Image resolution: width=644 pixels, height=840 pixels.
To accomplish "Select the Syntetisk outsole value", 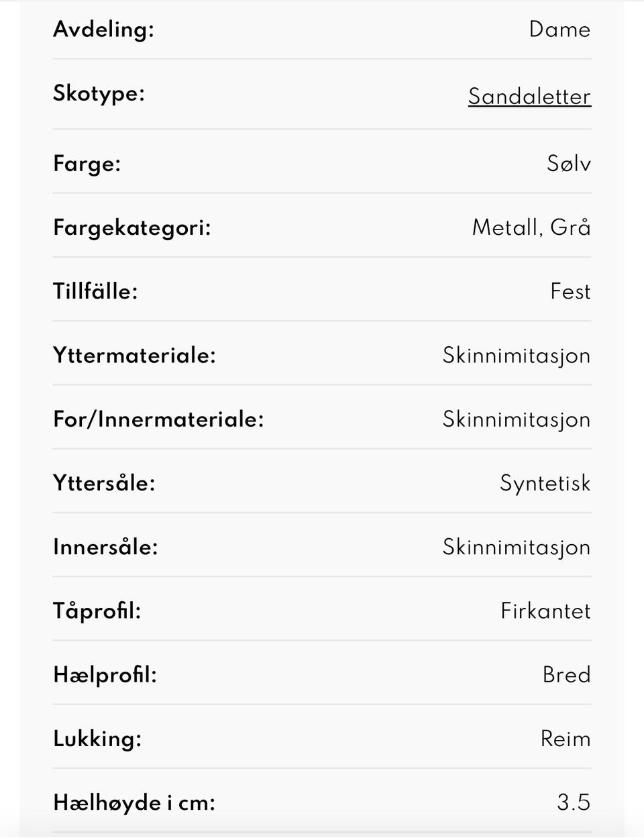I will click(x=545, y=483).
